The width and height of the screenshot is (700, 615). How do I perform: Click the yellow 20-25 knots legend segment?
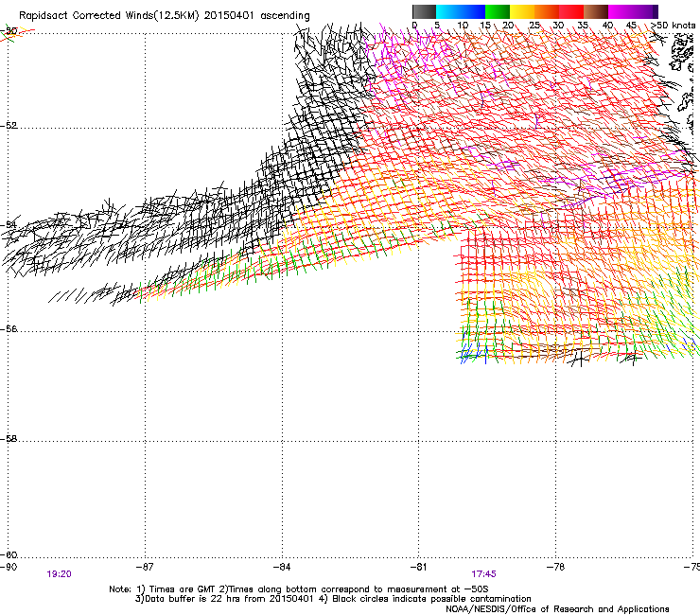[x=522, y=11]
